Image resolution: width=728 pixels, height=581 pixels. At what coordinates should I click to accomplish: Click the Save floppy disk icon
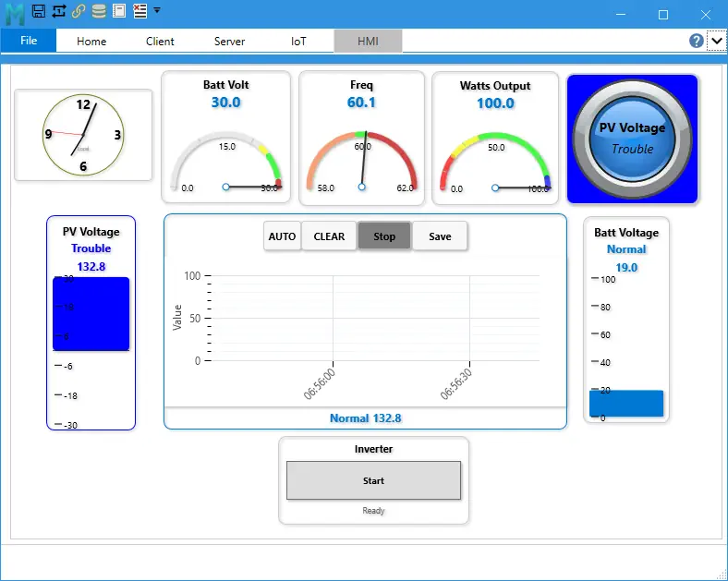38,11
